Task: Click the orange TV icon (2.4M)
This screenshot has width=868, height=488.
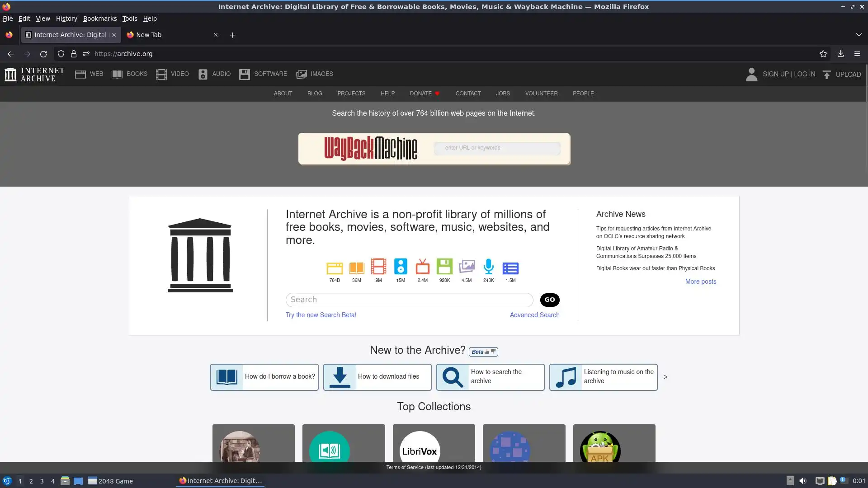Action: tap(422, 267)
